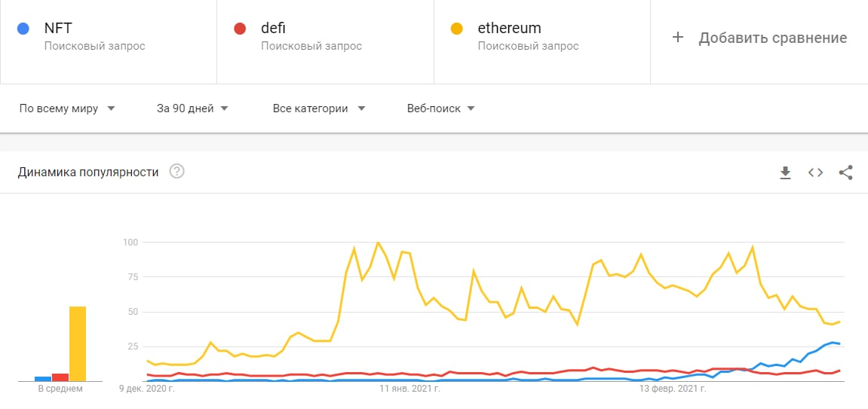Click the yellow ethereum color dot
This screenshot has height=409, width=868.
[x=457, y=29]
